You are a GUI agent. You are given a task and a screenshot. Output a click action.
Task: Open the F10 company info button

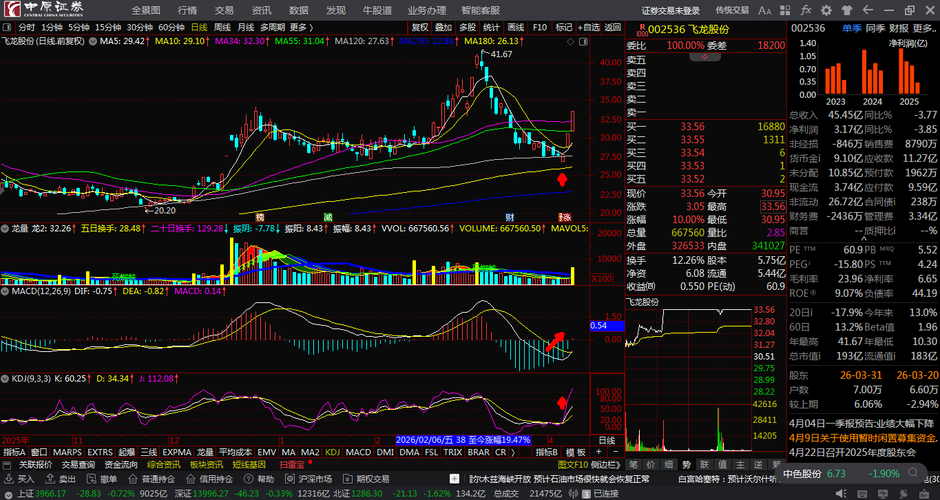point(540,28)
